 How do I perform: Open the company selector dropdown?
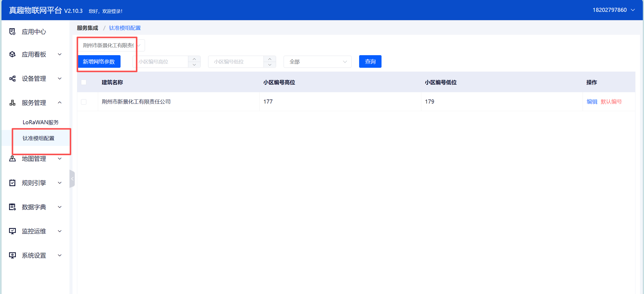tap(111, 45)
